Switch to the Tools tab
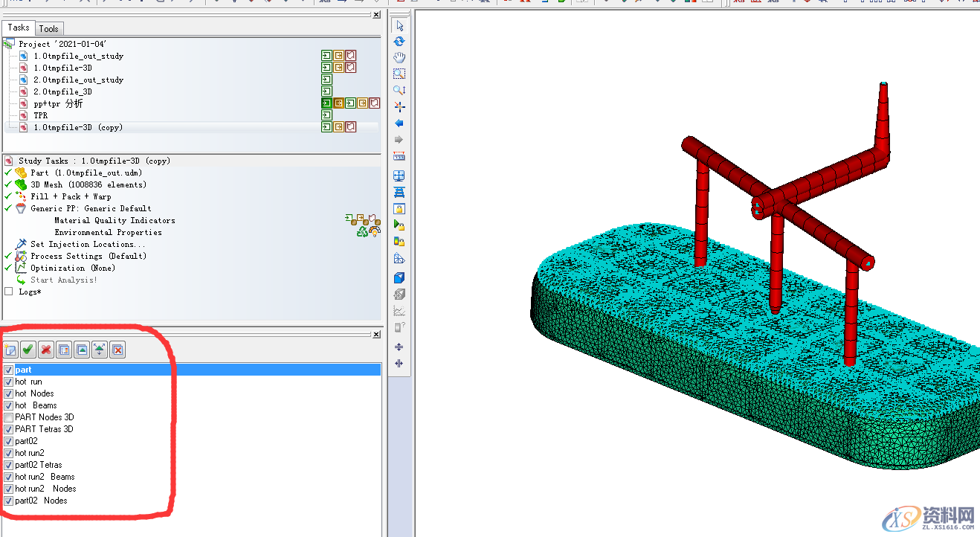The height and width of the screenshot is (537, 980). coord(48,29)
